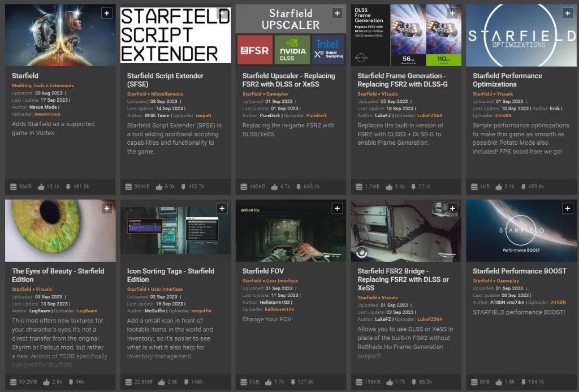Viewport: 579px width, 392px height.
Task: Open the default fov corridor thumbnail
Action: (291, 231)
